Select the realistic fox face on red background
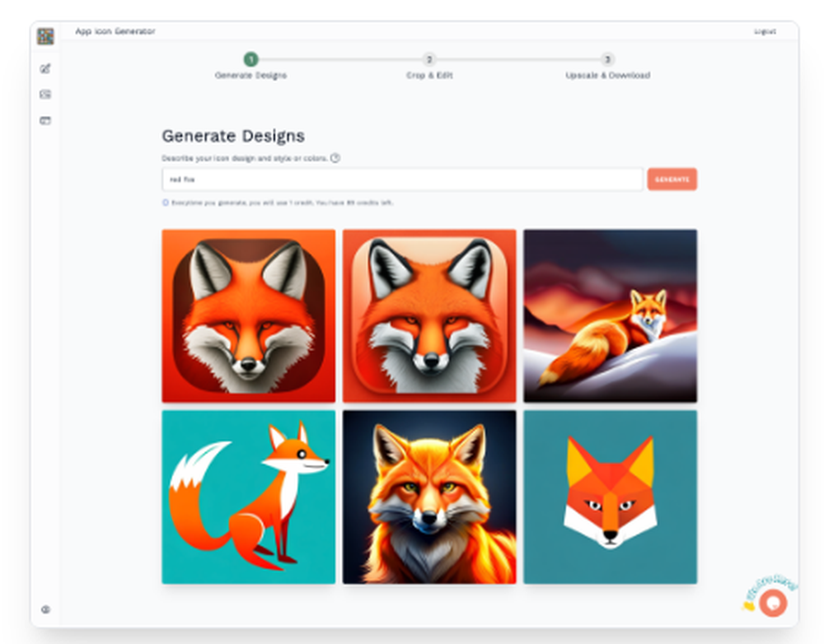This screenshot has width=824, height=644. click(x=250, y=315)
